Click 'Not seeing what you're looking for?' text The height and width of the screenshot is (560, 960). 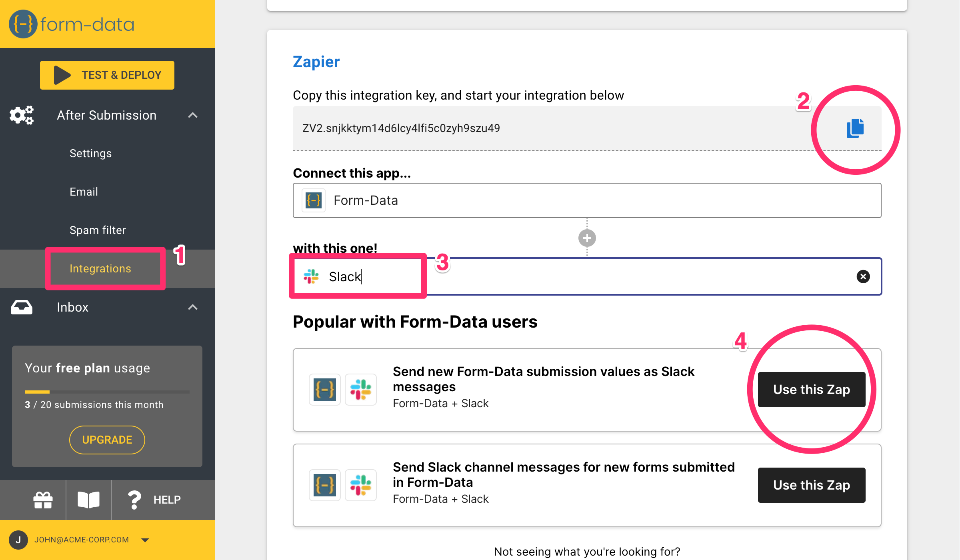pos(587,552)
